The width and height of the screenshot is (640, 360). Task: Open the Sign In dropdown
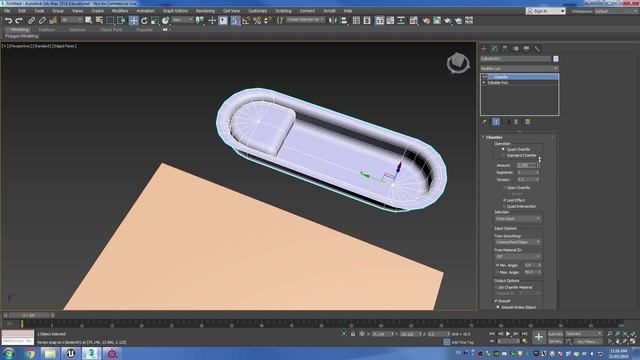coord(545,11)
